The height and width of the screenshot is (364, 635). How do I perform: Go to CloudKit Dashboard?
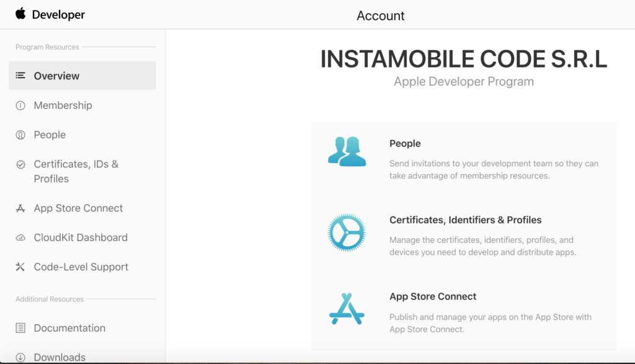tap(81, 237)
